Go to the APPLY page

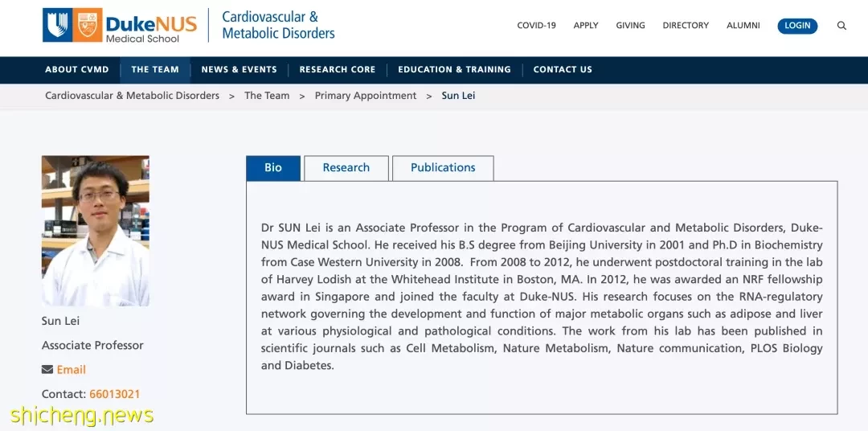pos(586,26)
